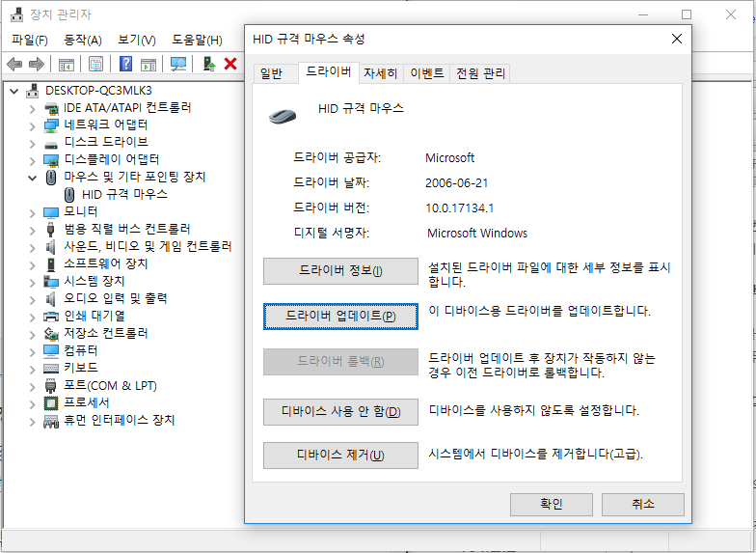
Task: Expand the 키보드 node arrow
Action: (x=33, y=370)
